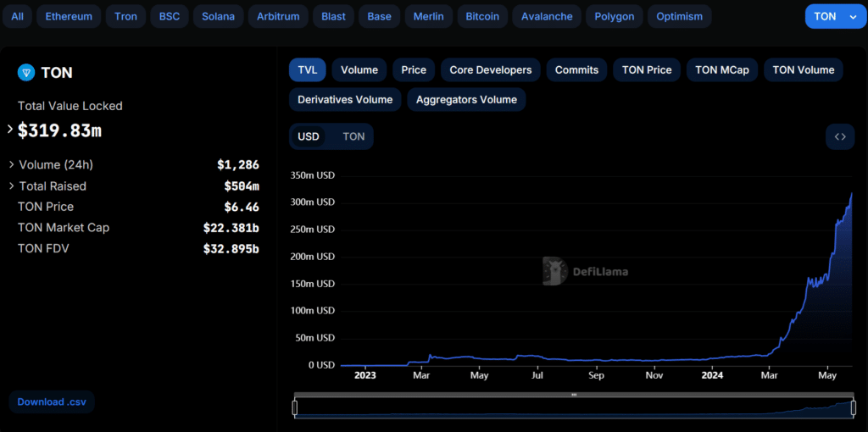Toggle the Price chart series
The width and height of the screenshot is (868, 432).
[414, 69]
